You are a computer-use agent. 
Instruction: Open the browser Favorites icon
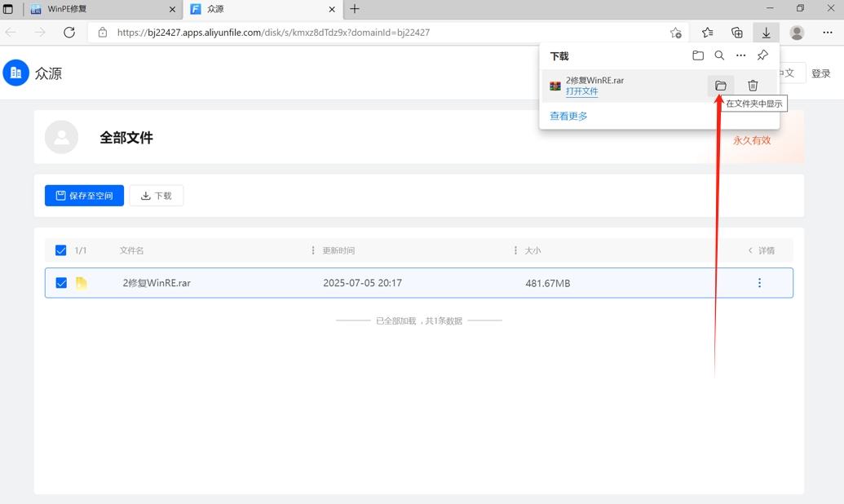click(707, 33)
